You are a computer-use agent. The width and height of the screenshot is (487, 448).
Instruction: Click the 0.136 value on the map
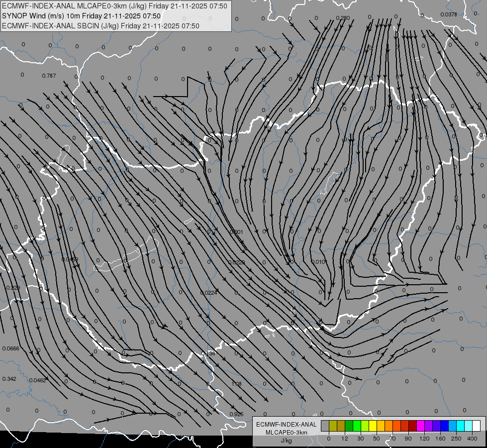click(x=208, y=353)
